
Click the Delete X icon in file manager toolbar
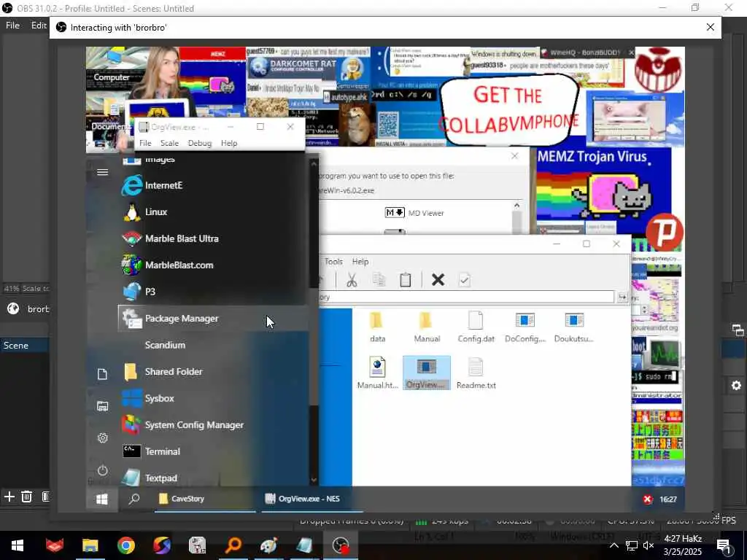pos(438,280)
